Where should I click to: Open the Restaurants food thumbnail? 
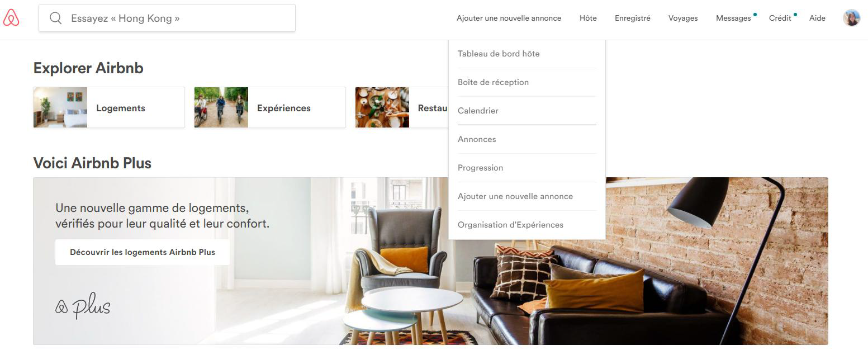[382, 107]
